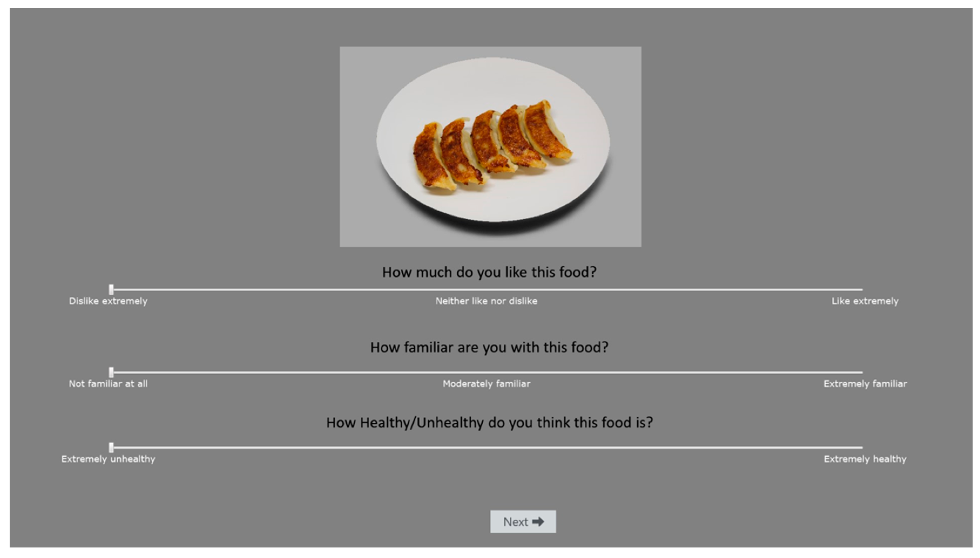Click the arrow icon on Next
This screenshot has width=980, height=558.
(538, 521)
